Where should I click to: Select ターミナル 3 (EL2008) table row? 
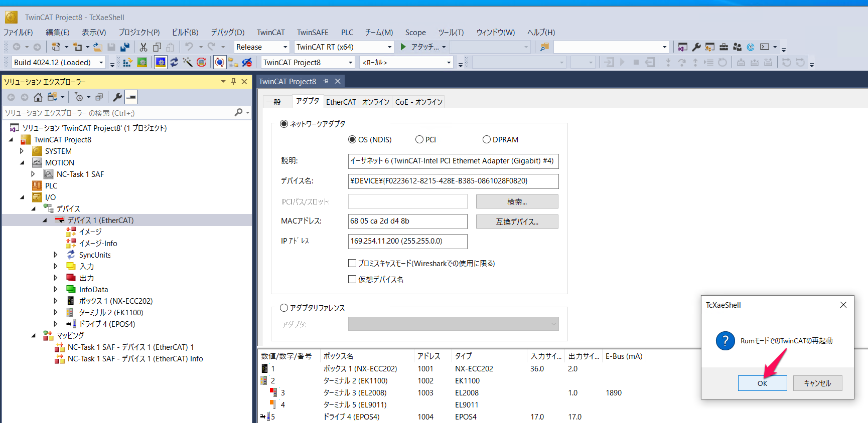(x=452, y=392)
